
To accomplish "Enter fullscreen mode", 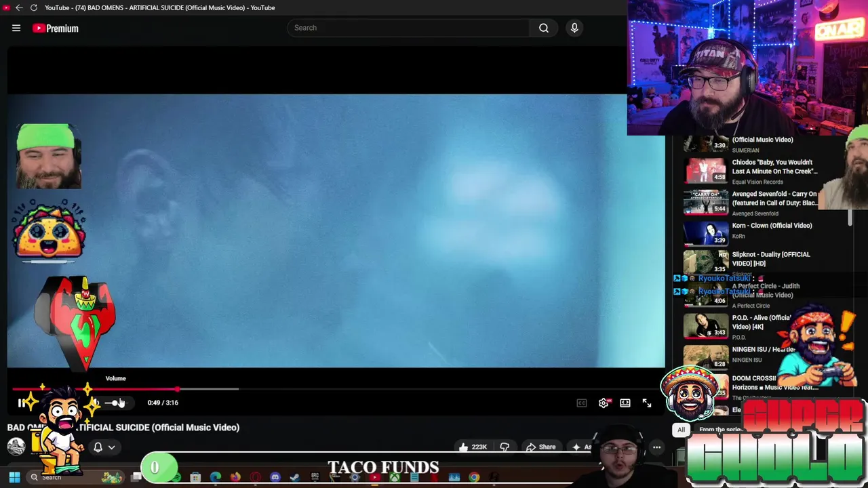I will pos(647,403).
